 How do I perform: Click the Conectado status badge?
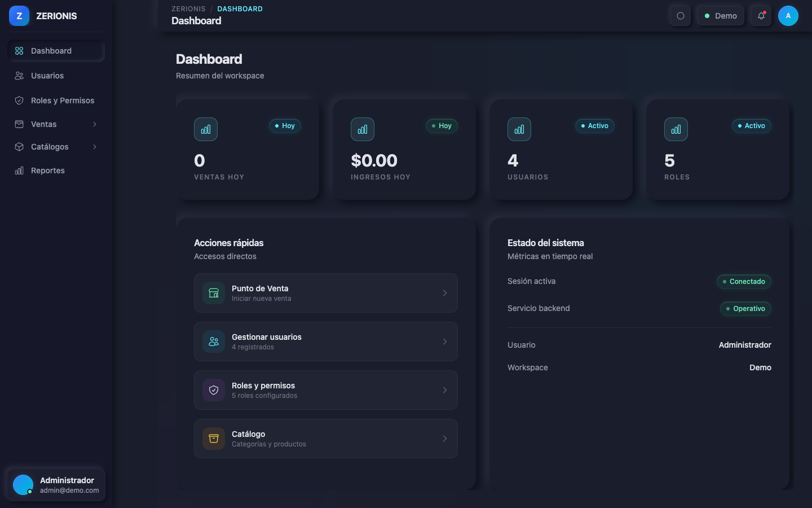[x=744, y=282]
